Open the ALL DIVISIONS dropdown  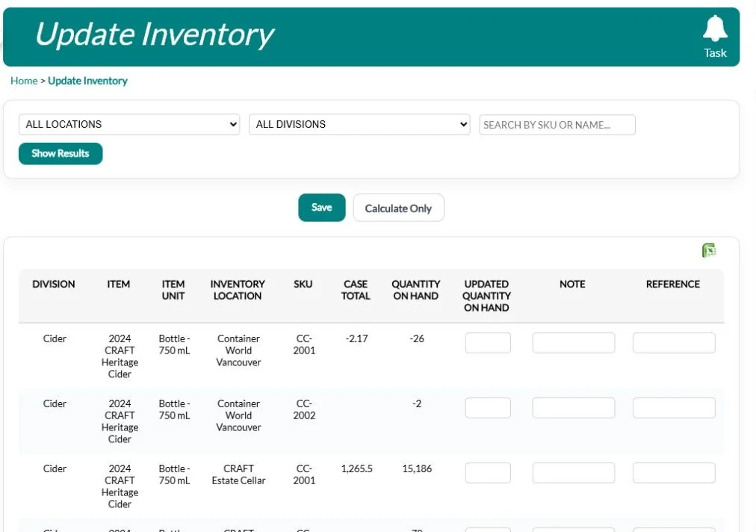(359, 125)
